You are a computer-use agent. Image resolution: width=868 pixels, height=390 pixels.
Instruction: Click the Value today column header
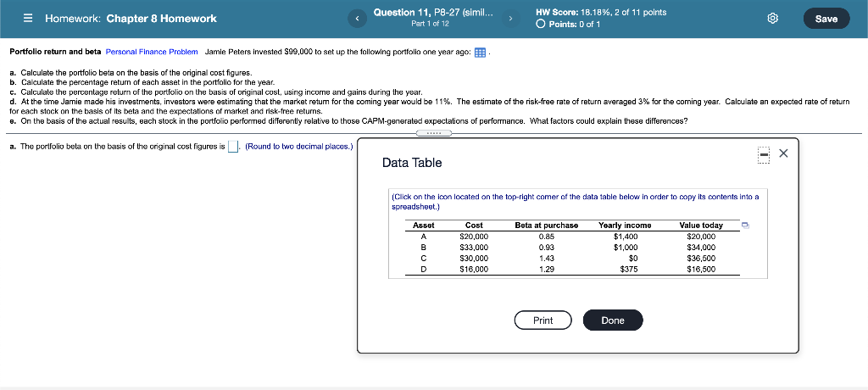click(701, 226)
